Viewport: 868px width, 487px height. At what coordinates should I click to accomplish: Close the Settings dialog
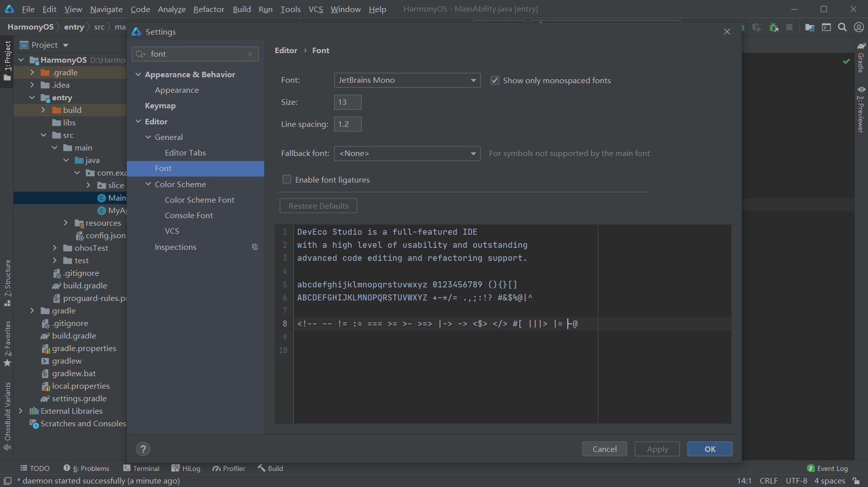(x=727, y=32)
